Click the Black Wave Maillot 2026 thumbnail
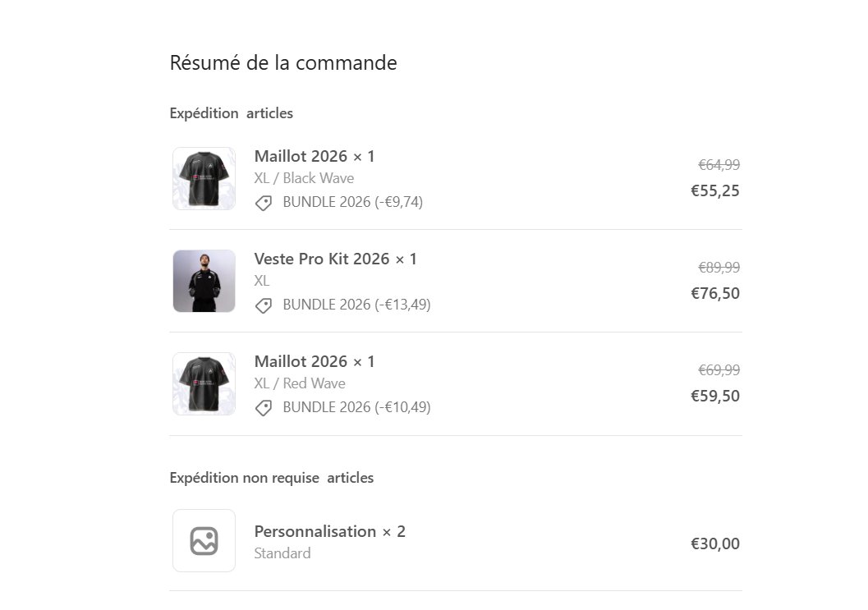The image size is (868, 610). pyautogui.click(x=204, y=178)
